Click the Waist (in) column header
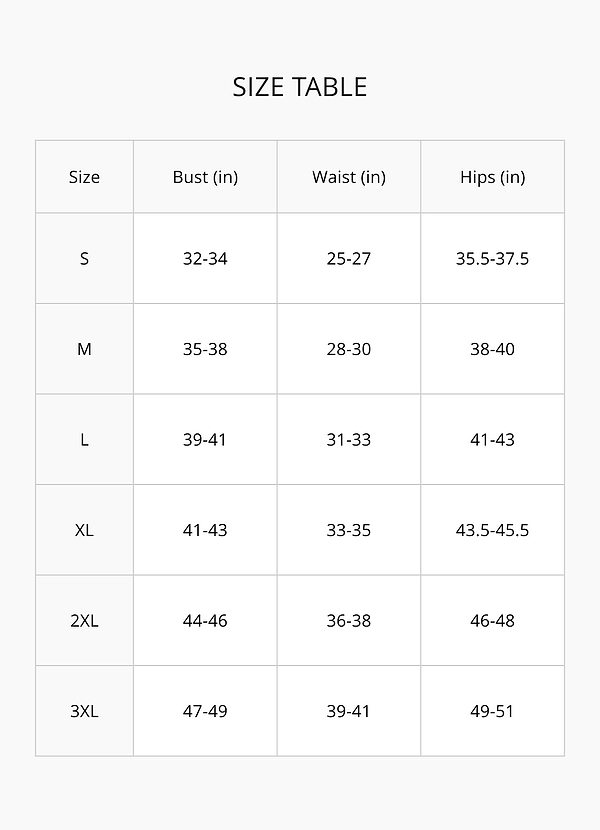The height and width of the screenshot is (830, 600). click(348, 177)
